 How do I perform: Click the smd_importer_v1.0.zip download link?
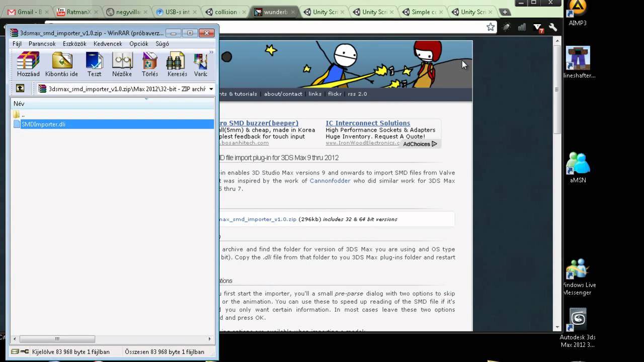click(258, 219)
